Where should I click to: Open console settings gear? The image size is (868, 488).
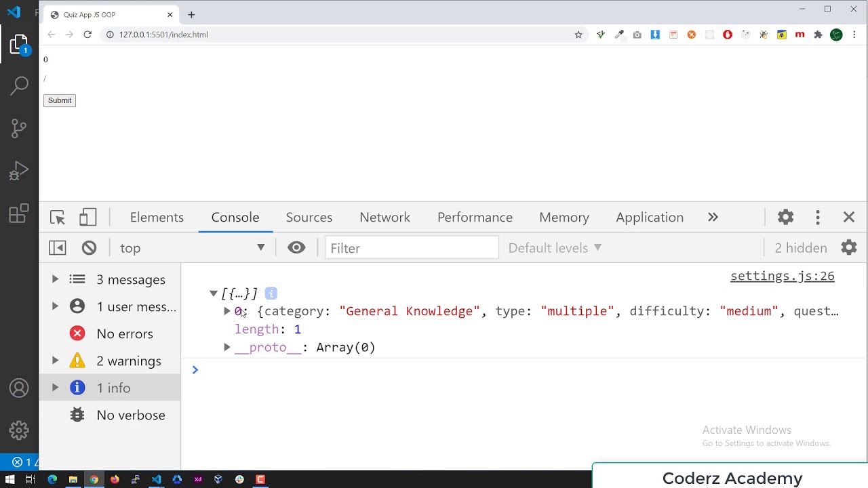pyautogui.click(x=849, y=247)
